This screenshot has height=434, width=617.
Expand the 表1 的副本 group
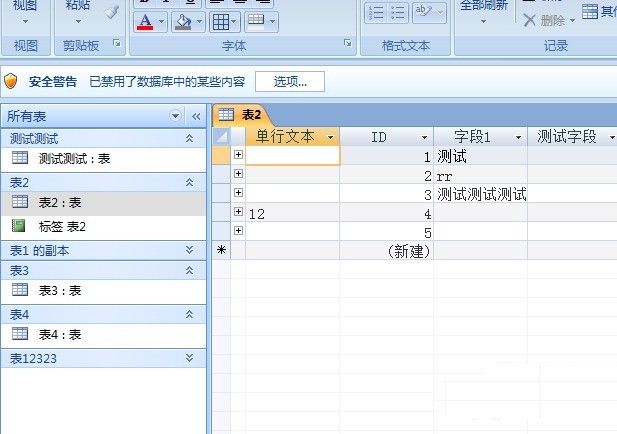point(190,250)
